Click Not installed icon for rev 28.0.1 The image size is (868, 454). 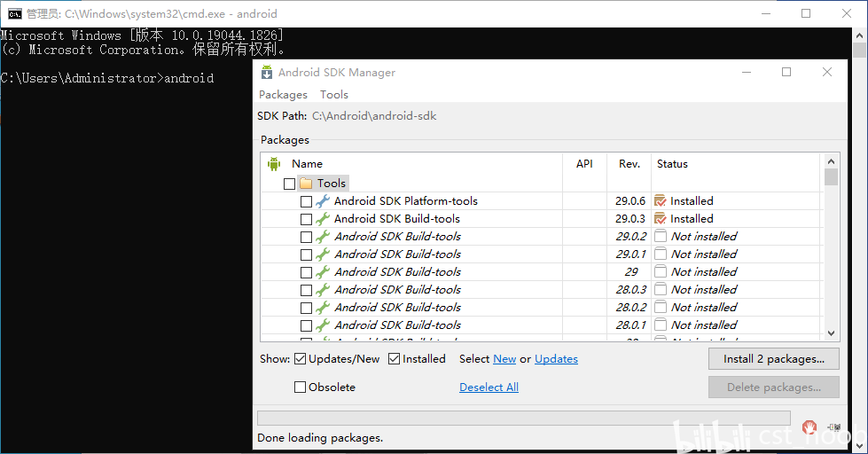(660, 325)
